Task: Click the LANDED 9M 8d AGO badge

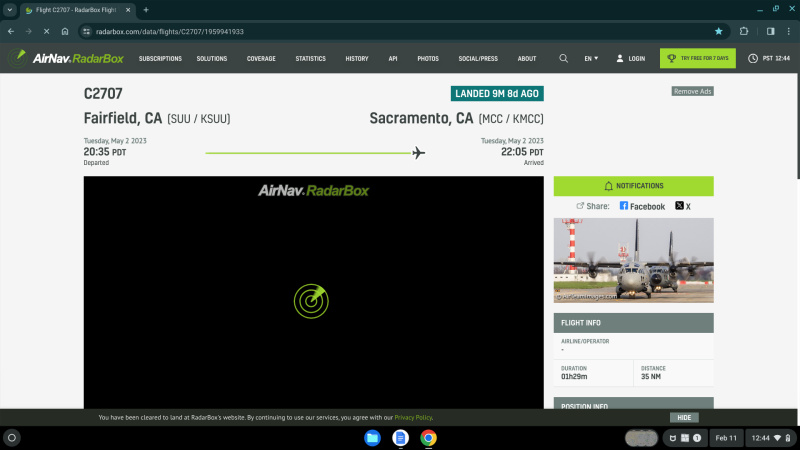Action: coord(497,93)
